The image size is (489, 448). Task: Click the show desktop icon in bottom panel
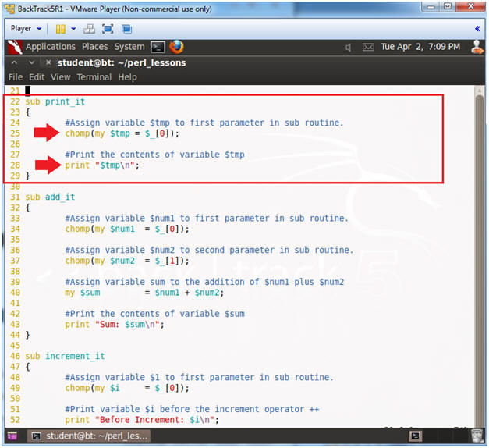click(12, 436)
